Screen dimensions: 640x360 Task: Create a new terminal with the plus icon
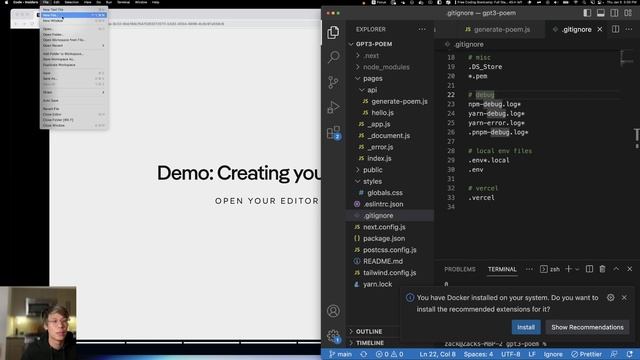(568, 269)
